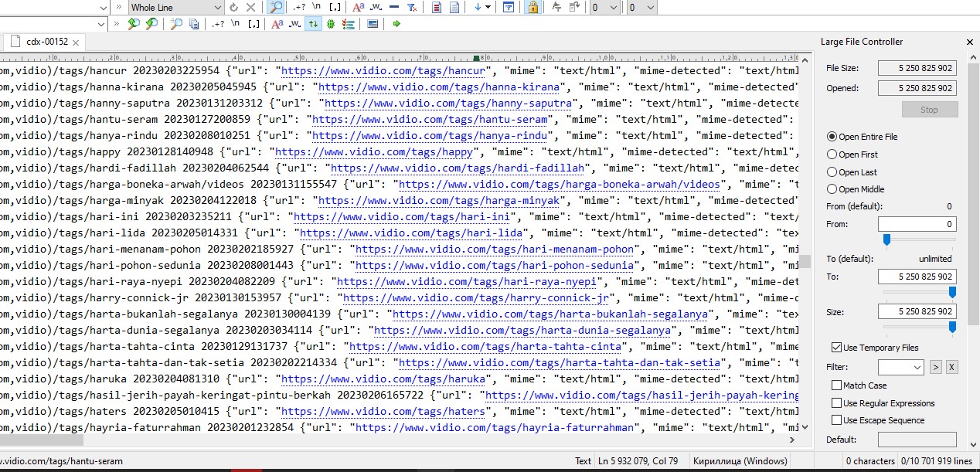Viewport: 980px width, 472px height.
Task: Click the To input field
Action: (917, 277)
